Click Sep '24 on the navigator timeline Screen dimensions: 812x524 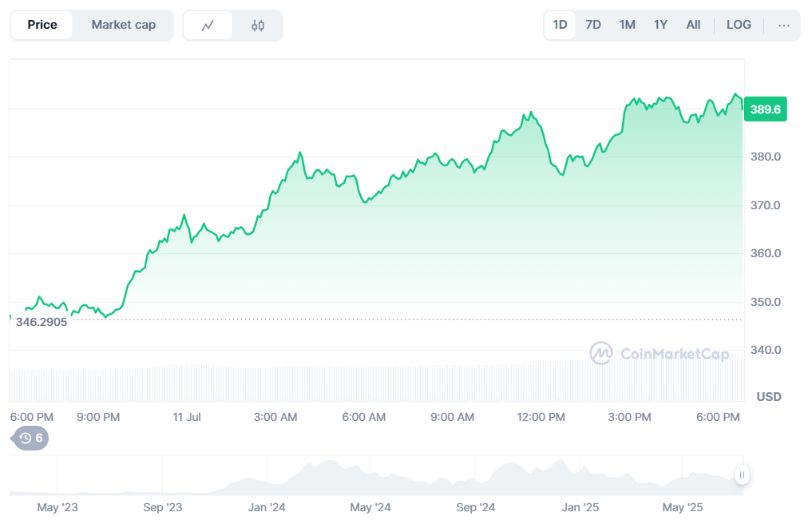(476, 507)
